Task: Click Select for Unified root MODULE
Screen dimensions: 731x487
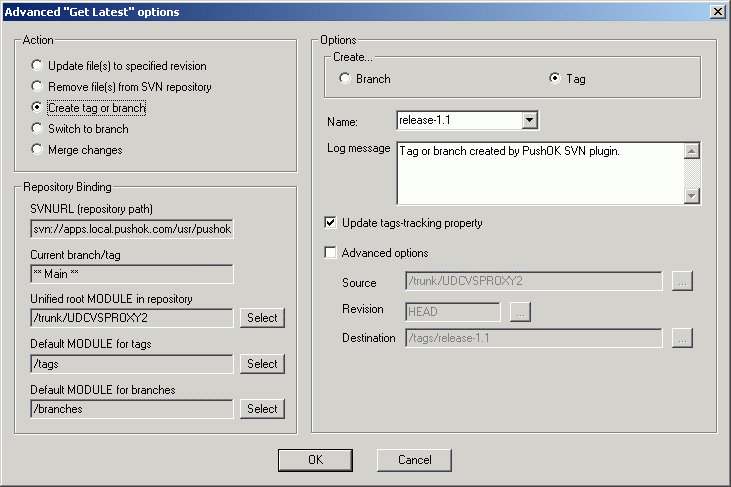Action: (262, 318)
